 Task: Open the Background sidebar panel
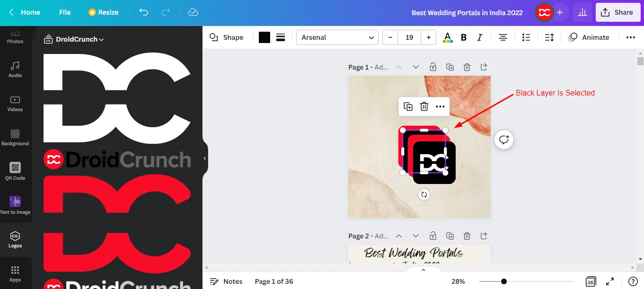(15, 138)
